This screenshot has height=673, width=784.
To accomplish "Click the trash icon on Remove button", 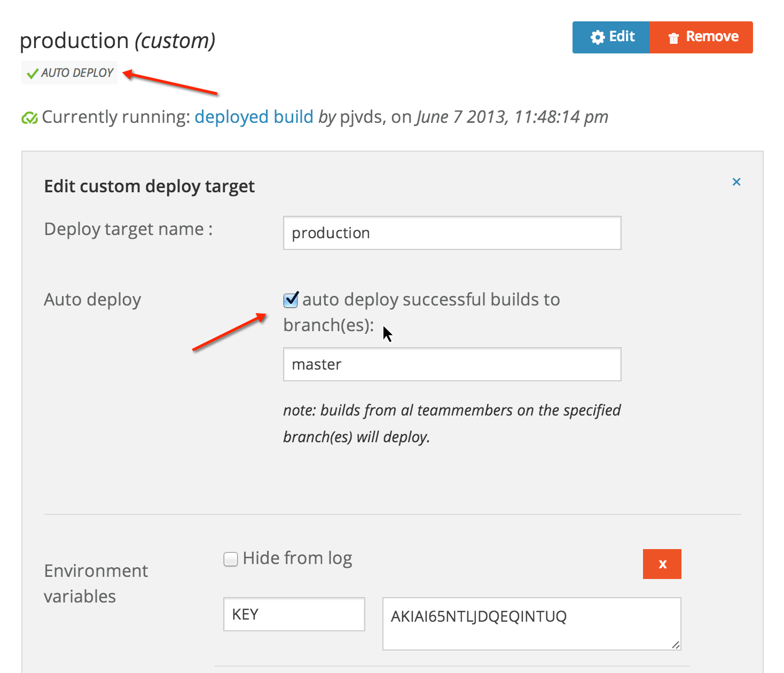I will 674,37.
